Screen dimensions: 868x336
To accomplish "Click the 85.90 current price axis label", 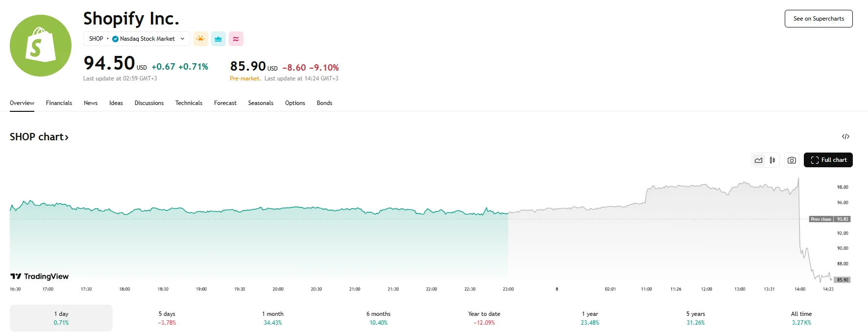I will [x=843, y=280].
